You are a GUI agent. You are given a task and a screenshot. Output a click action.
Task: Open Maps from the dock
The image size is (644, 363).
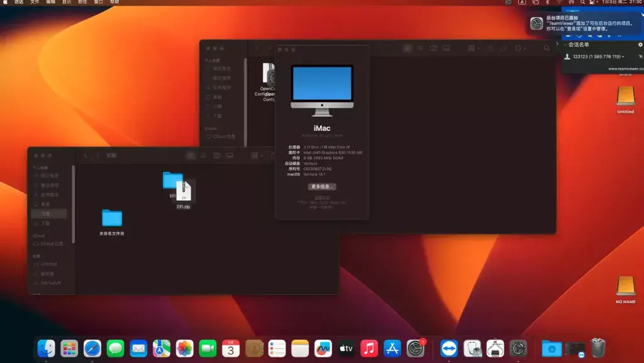(x=162, y=349)
